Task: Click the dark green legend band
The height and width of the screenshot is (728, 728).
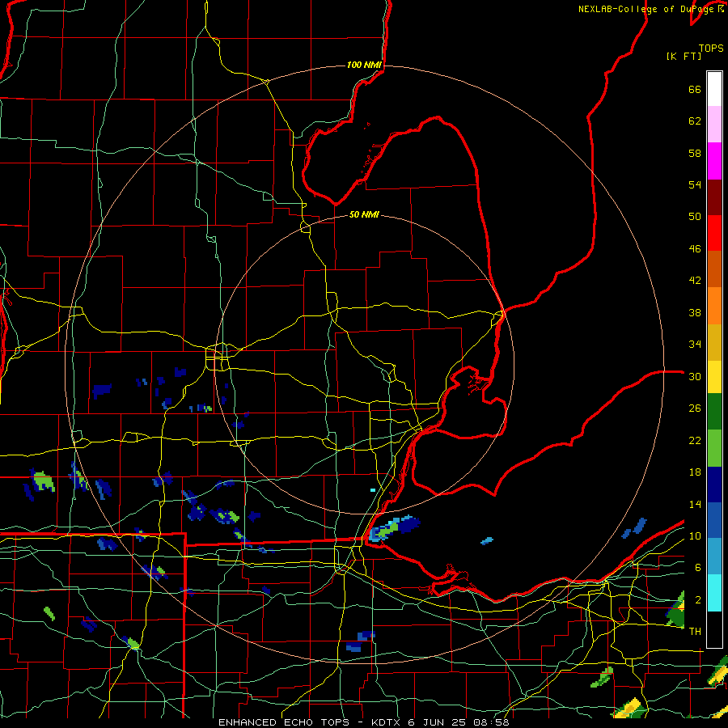Action: (x=714, y=412)
